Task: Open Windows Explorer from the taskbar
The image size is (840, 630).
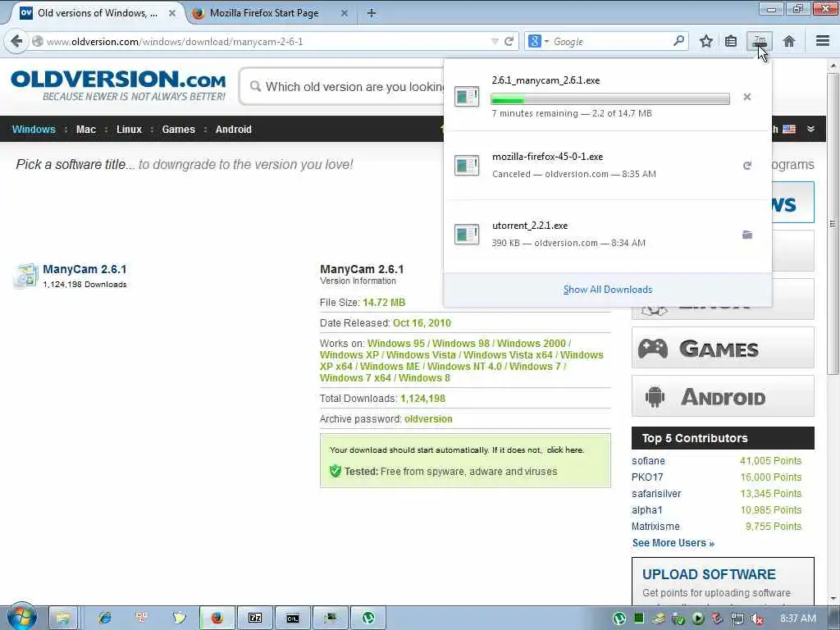Action: coord(63,619)
